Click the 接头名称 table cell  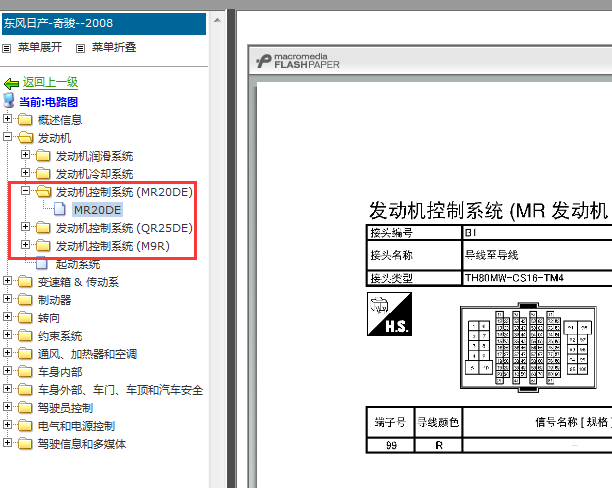414,255
